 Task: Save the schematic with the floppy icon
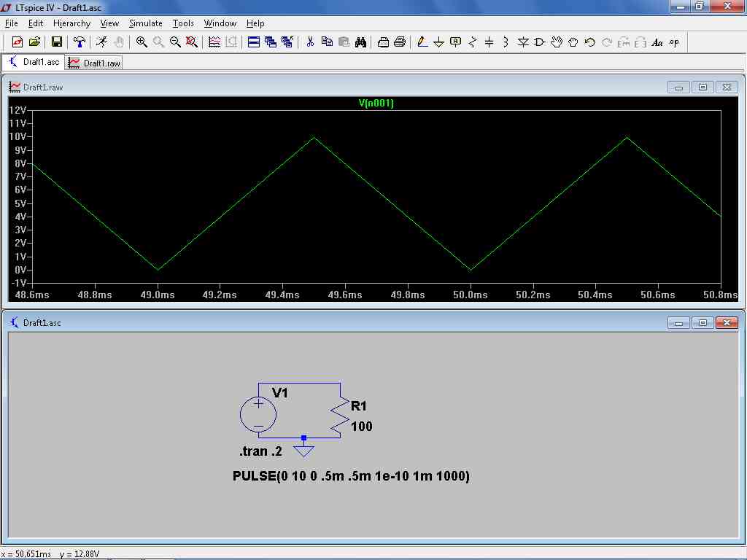tap(56, 42)
